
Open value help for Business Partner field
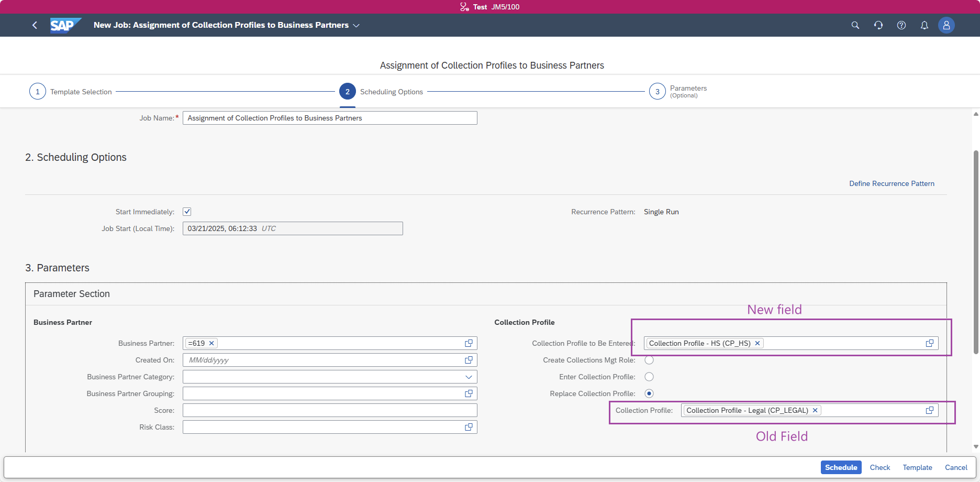click(469, 343)
